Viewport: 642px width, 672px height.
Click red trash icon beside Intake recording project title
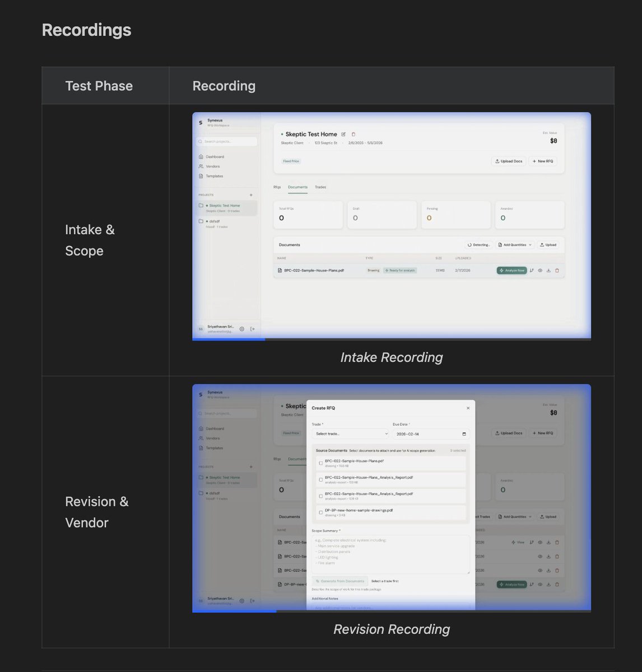pyautogui.click(x=353, y=134)
